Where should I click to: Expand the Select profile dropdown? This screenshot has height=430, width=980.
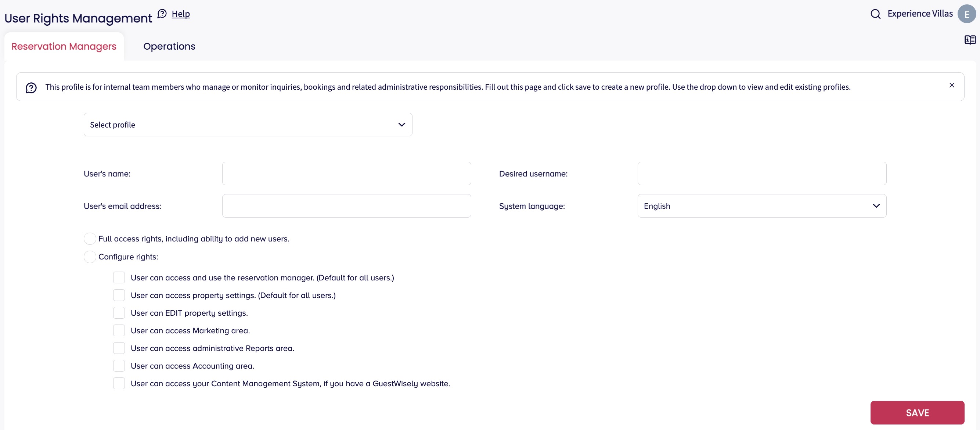(248, 125)
